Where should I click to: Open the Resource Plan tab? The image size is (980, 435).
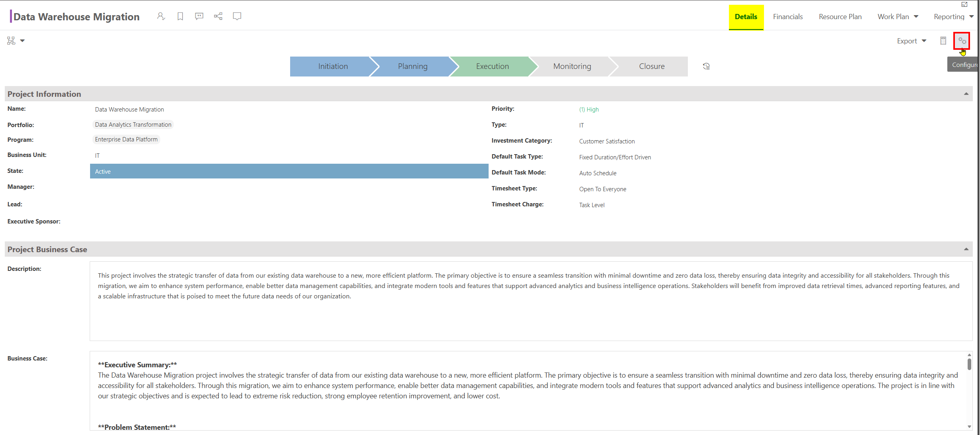click(x=840, y=17)
